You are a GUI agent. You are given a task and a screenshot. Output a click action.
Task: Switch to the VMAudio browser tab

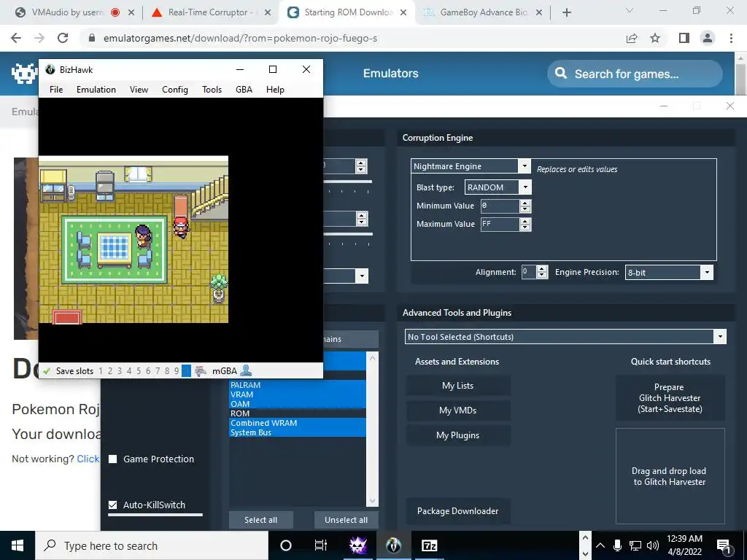pos(66,12)
